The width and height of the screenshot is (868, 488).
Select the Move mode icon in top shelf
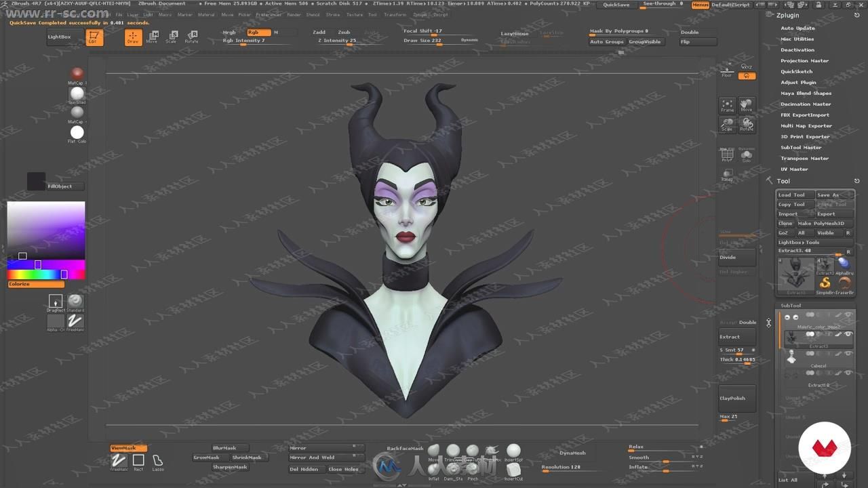coord(152,37)
